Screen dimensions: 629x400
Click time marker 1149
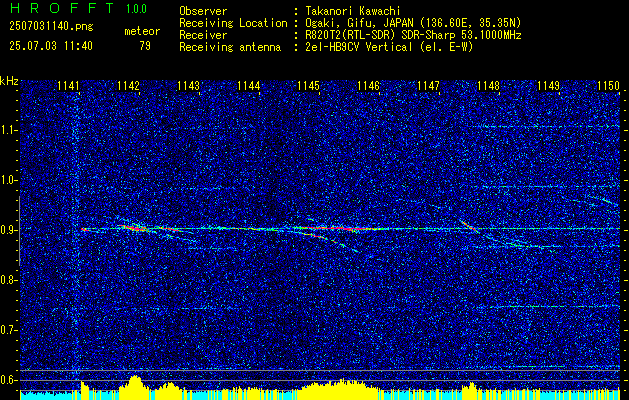[x=549, y=86]
